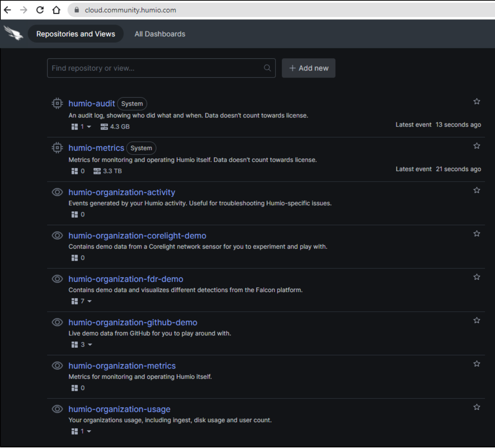The height and width of the screenshot is (448, 495).
Task: Click System badge next to humio-audit
Action: pyautogui.click(x=132, y=104)
